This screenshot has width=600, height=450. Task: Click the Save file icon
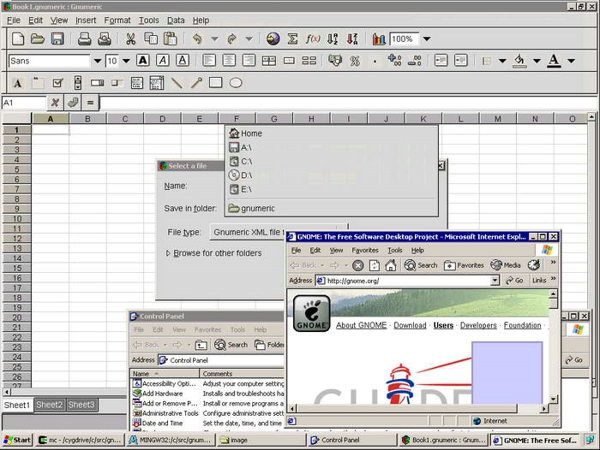(x=57, y=39)
